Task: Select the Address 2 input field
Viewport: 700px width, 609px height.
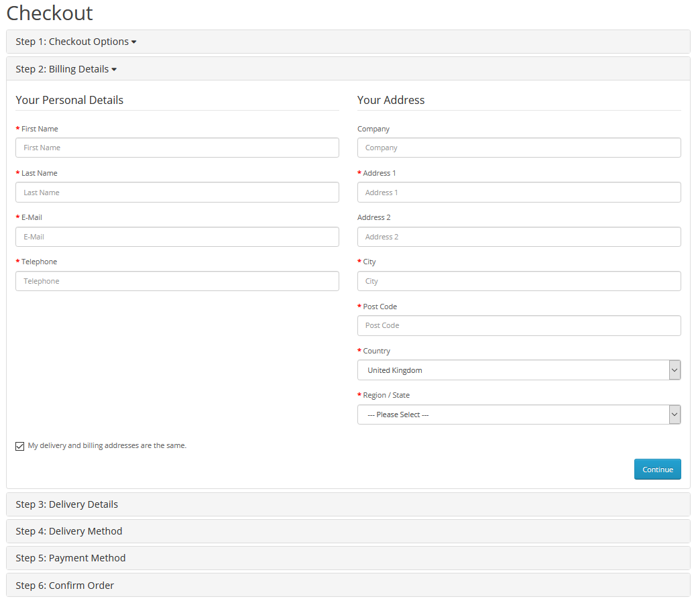Action: [x=519, y=237]
